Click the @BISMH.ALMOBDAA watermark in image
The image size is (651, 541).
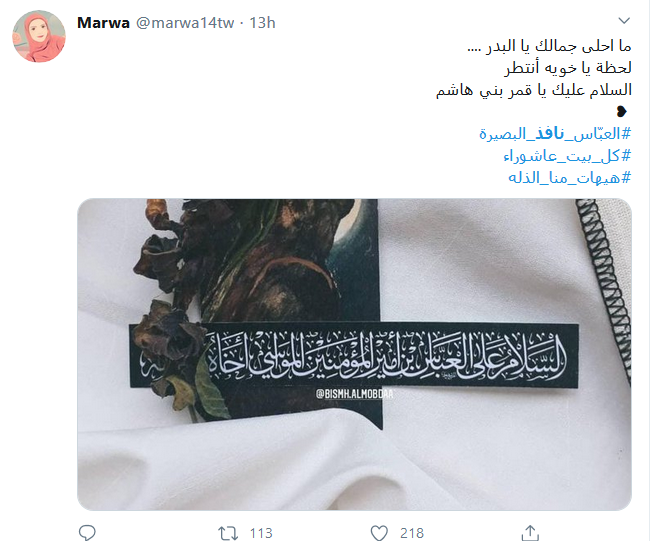click(x=354, y=394)
